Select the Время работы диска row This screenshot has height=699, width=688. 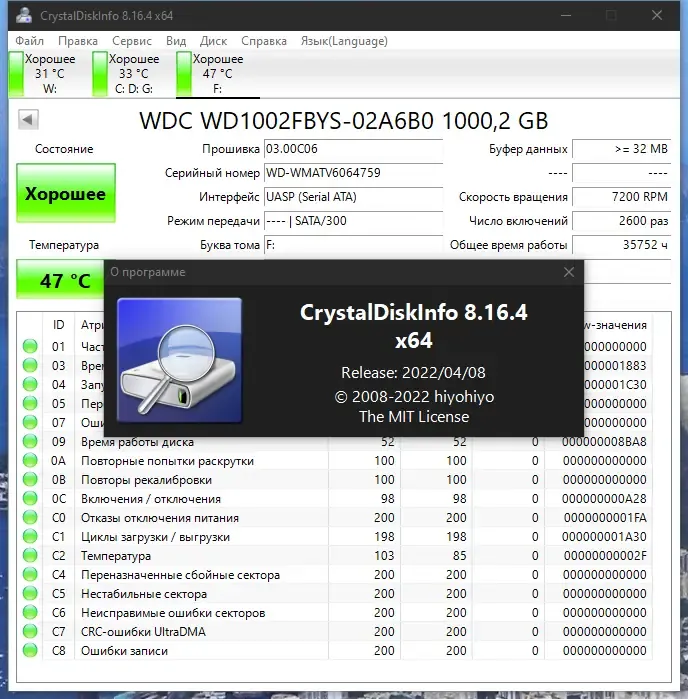click(335, 442)
